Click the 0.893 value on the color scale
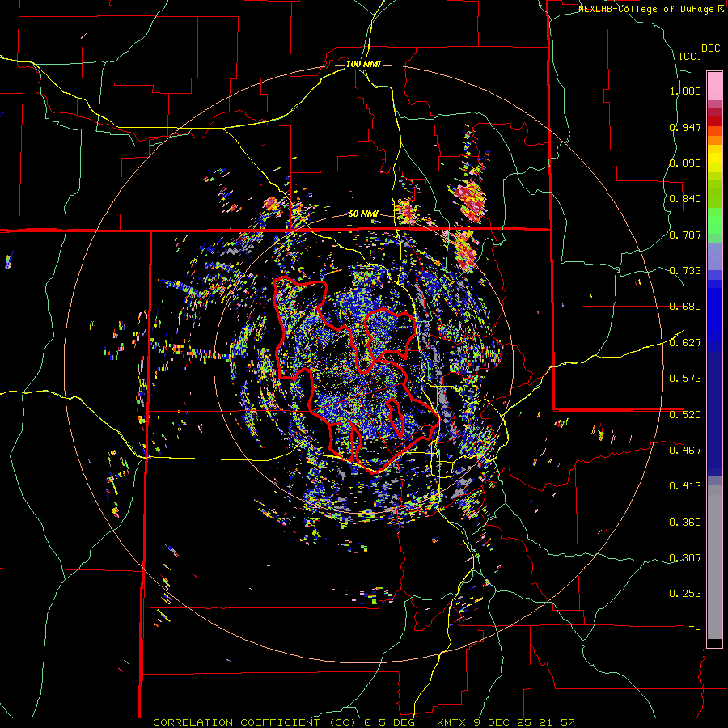The image size is (728, 728). pos(685,163)
